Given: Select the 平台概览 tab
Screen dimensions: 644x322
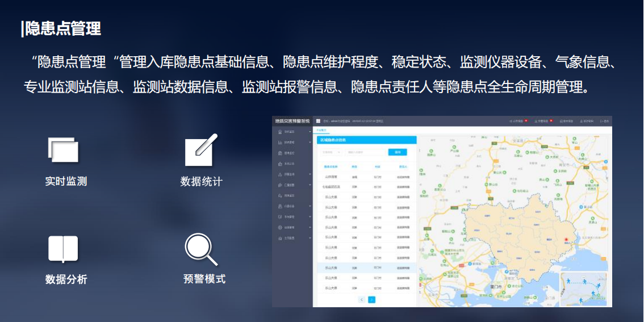Looking at the screenshot, I should (x=321, y=130).
